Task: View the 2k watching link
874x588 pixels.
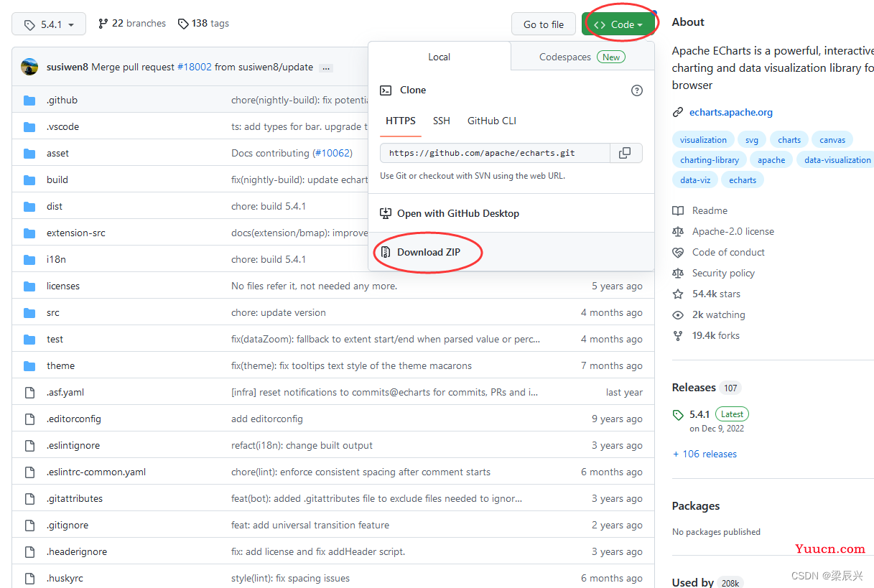Action: pos(718,314)
